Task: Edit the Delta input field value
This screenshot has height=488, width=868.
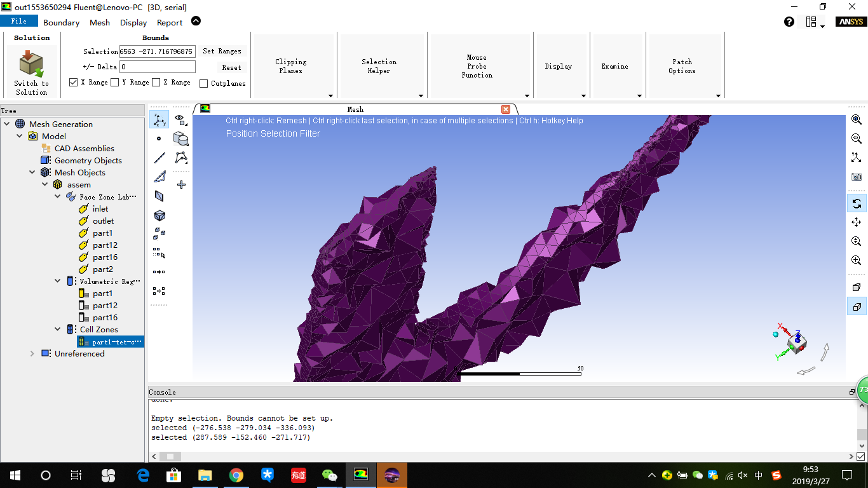Action: 157,67
